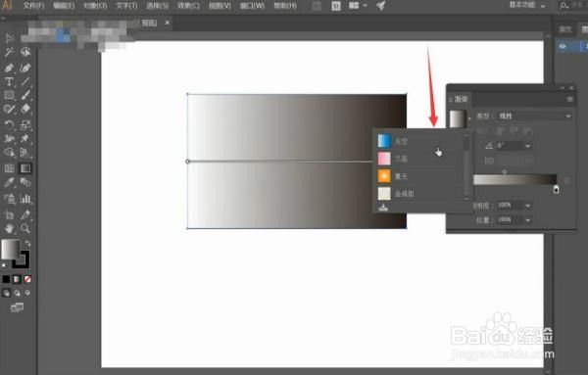Select the Paintbrush tool
This screenshot has height=375, width=588.
point(25,95)
